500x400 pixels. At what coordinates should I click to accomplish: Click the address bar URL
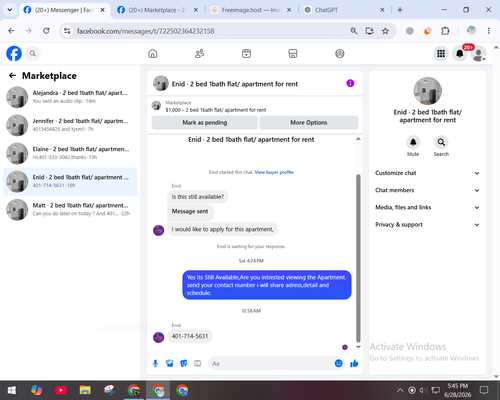pyautogui.click(x=146, y=31)
